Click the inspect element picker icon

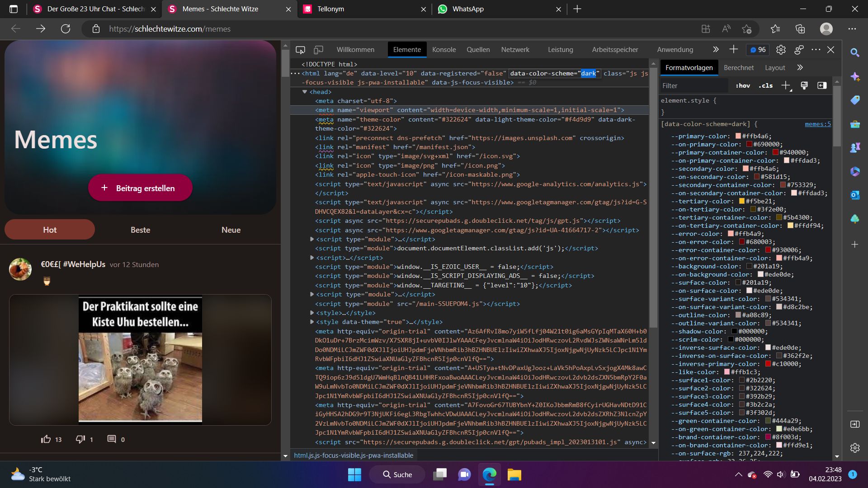tap(300, 50)
